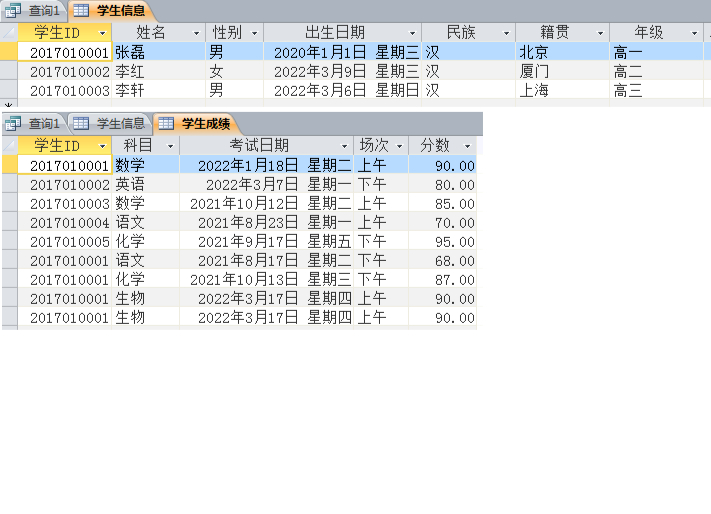711x514 pixels.
Task: Open 分数 column filter dropdown
Action: (x=468, y=146)
